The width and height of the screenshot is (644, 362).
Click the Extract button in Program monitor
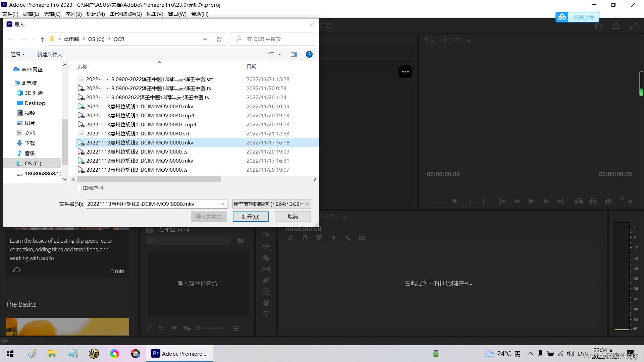(593, 201)
